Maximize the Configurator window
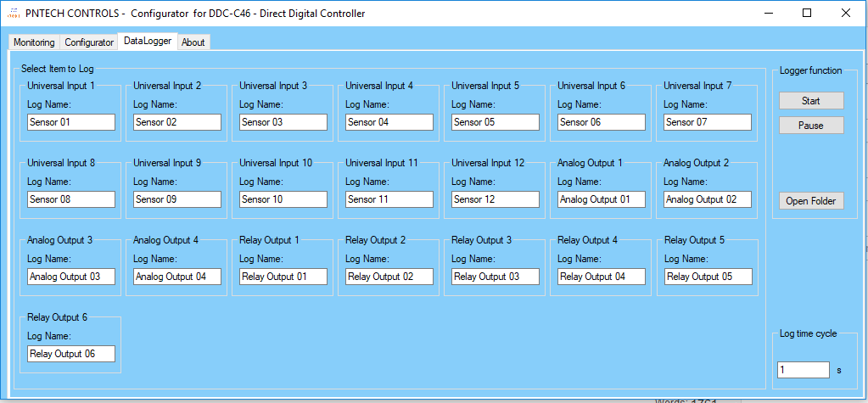 click(807, 14)
